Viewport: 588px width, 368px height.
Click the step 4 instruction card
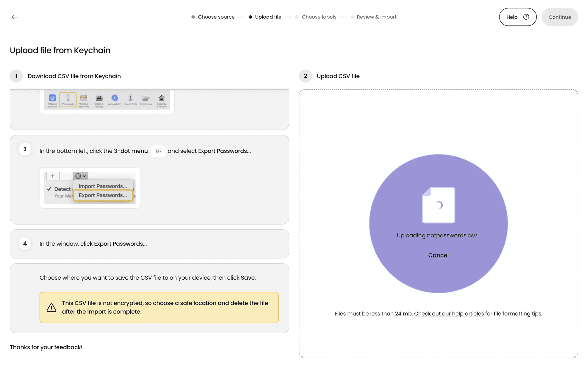[x=149, y=244]
